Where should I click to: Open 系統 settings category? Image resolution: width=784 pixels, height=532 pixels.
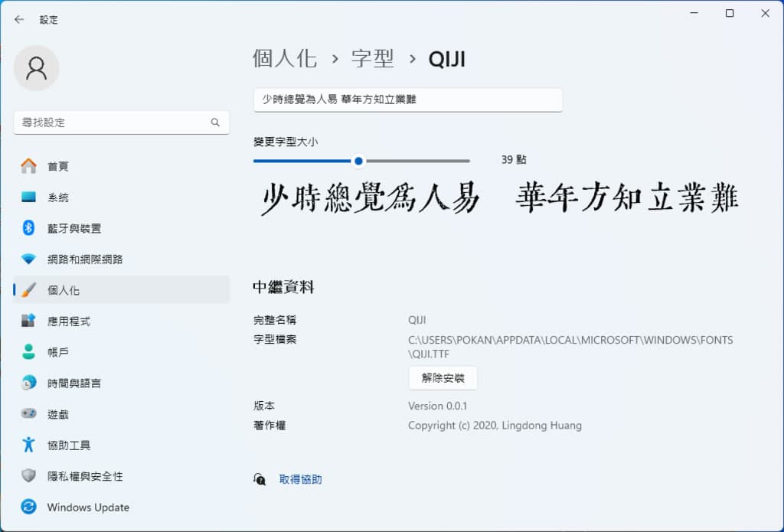[122, 197]
